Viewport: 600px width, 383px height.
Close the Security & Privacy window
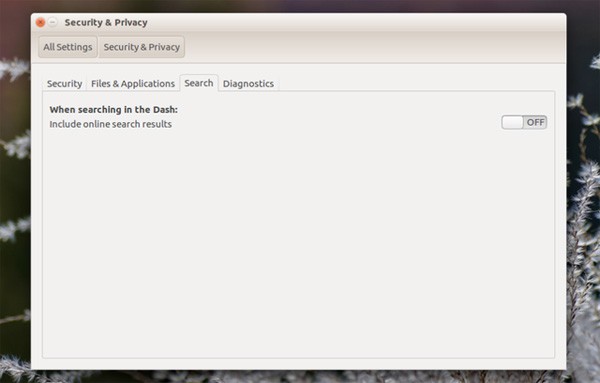click(41, 23)
